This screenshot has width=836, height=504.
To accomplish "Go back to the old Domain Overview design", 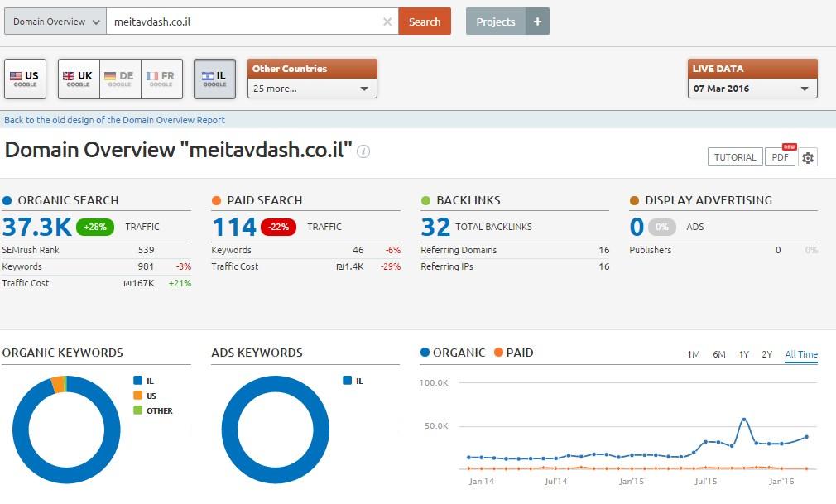I will [x=114, y=120].
